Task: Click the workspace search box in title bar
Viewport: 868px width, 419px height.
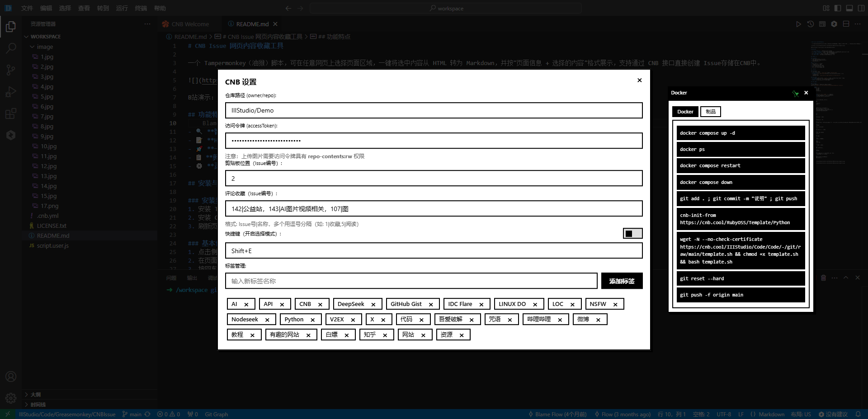Action: 445,8
